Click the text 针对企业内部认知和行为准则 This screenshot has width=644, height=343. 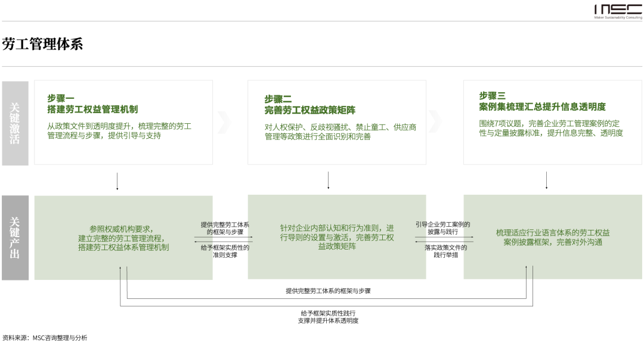point(333,228)
